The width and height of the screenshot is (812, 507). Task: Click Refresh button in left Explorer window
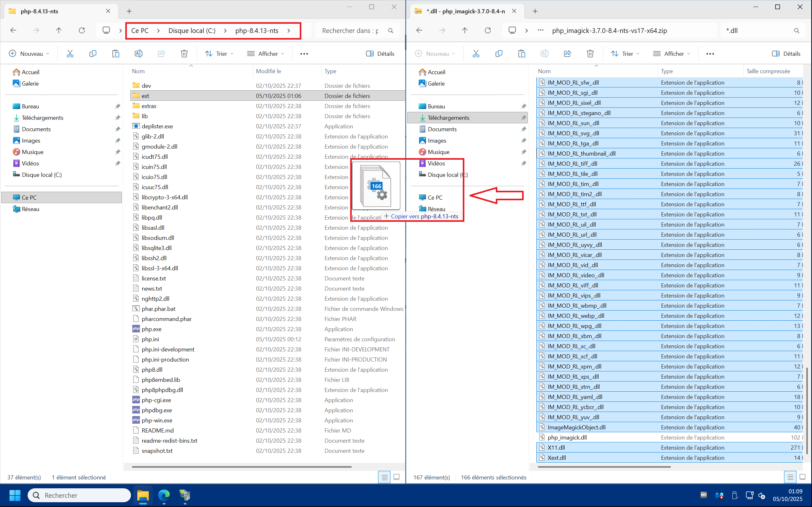pos(82,30)
